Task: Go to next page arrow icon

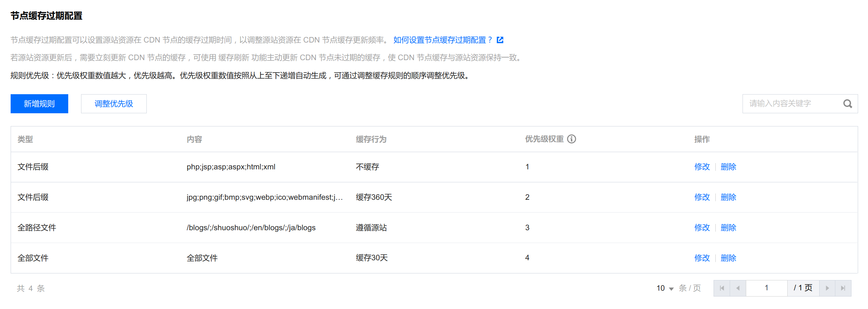Action: click(827, 288)
